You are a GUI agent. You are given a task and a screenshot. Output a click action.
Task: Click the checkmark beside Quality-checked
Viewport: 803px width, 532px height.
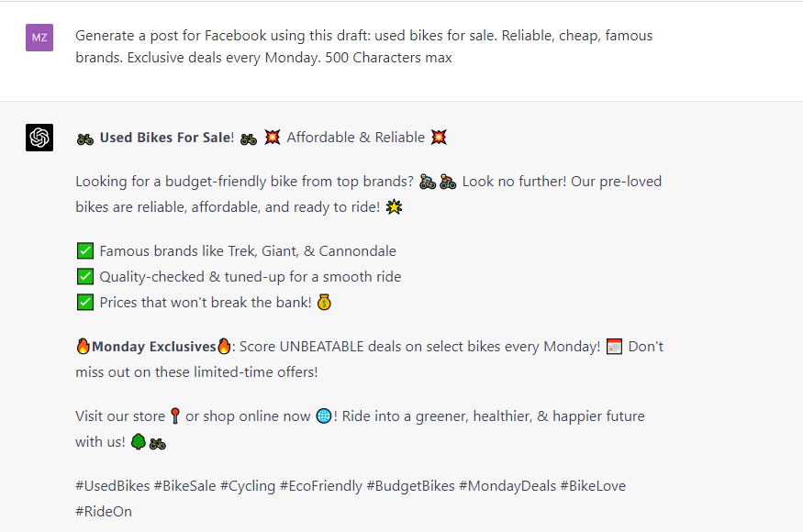point(85,276)
